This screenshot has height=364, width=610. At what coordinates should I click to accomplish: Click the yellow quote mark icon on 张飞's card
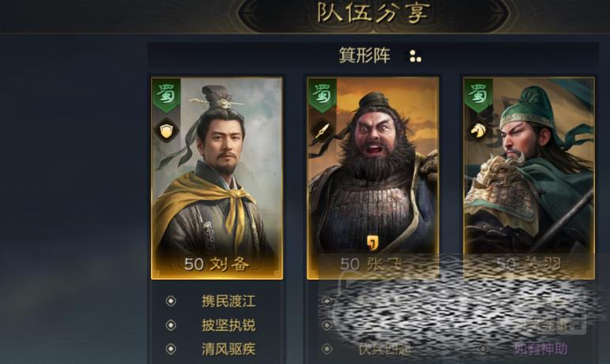point(372,242)
